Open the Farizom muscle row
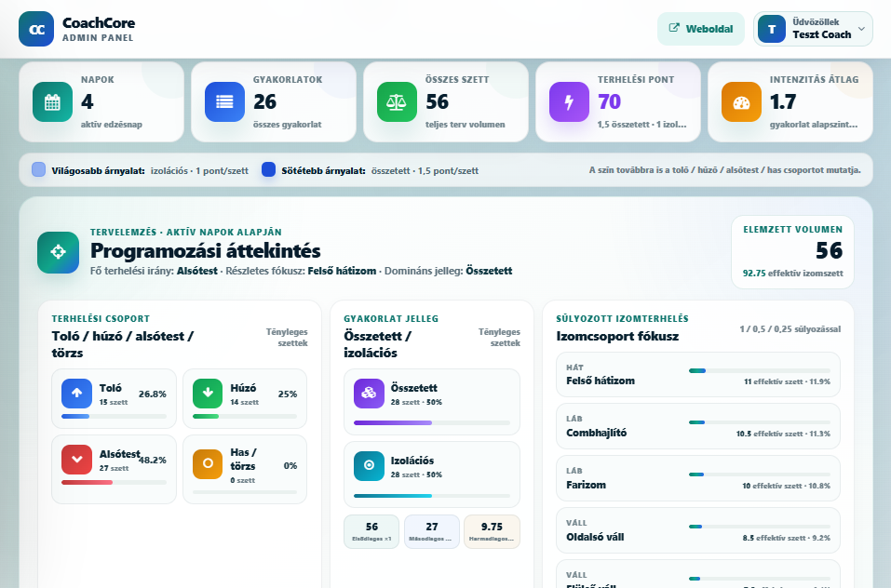891x588 pixels. (697, 478)
